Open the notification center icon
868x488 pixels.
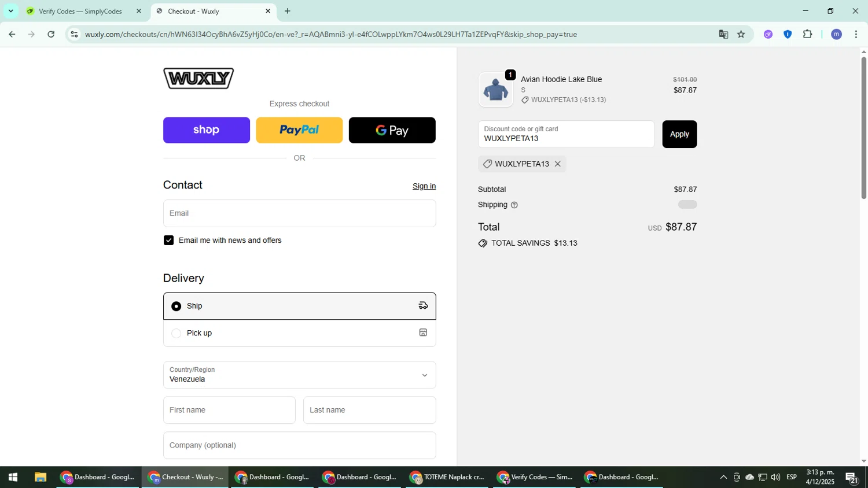tap(852, 478)
